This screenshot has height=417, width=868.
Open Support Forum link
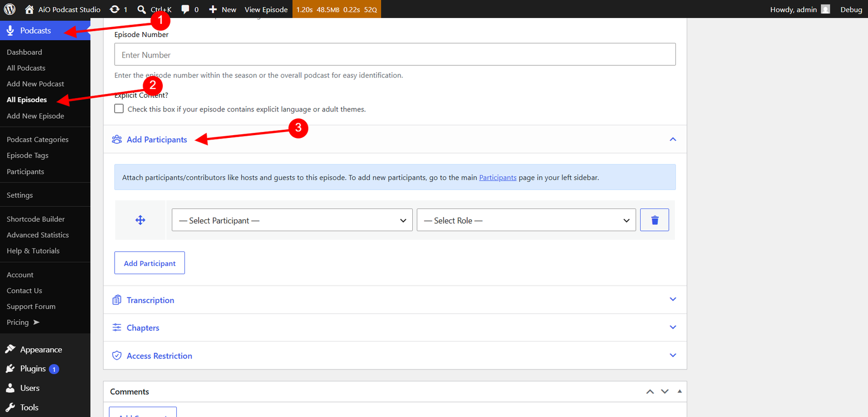point(31,306)
